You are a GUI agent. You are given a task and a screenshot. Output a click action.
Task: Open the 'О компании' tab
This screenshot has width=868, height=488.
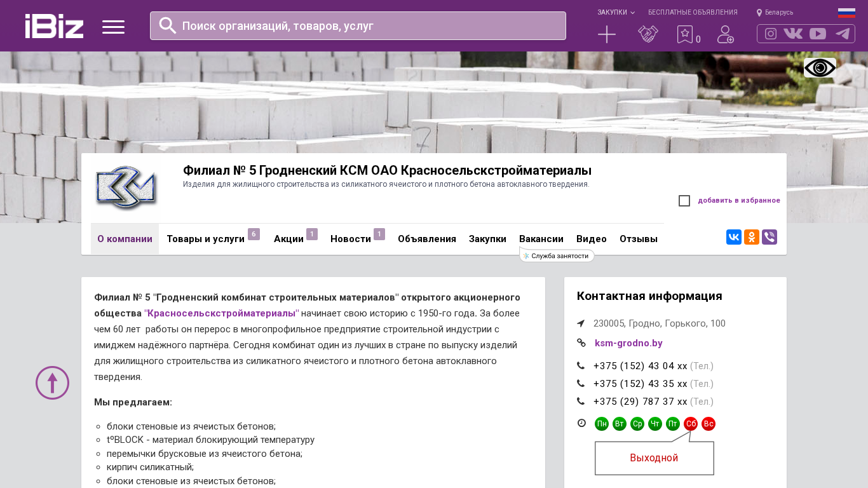[x=125, y=239]
